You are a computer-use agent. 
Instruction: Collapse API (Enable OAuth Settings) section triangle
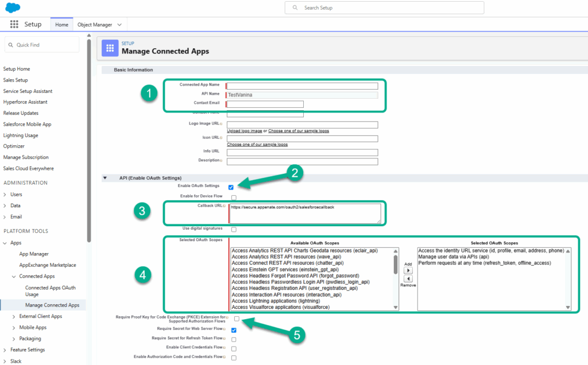pos(105,178)
